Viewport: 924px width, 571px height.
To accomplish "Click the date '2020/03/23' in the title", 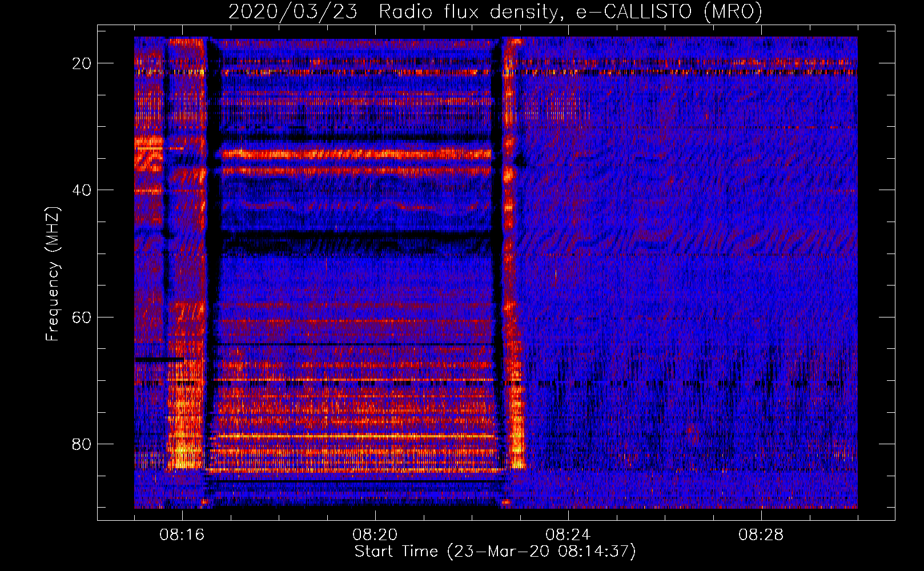I will click(293, 11).
